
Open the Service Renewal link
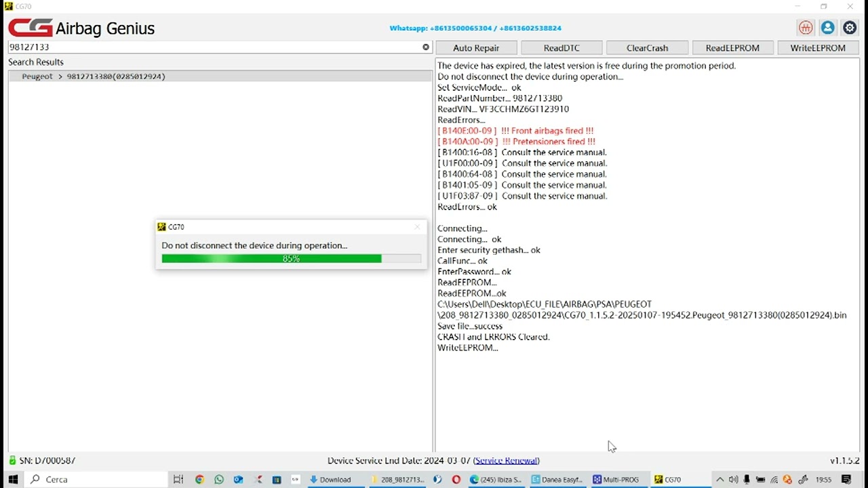(507, 461)
